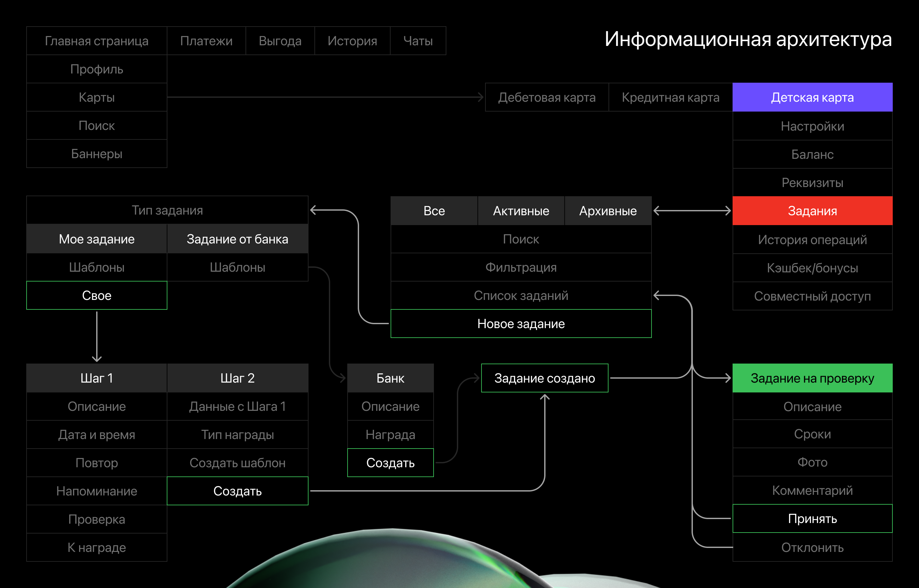Image resolution: width=919 pixels, height=588 pixels.
Task: Click Создать under the Банк column
Action: 390,463
